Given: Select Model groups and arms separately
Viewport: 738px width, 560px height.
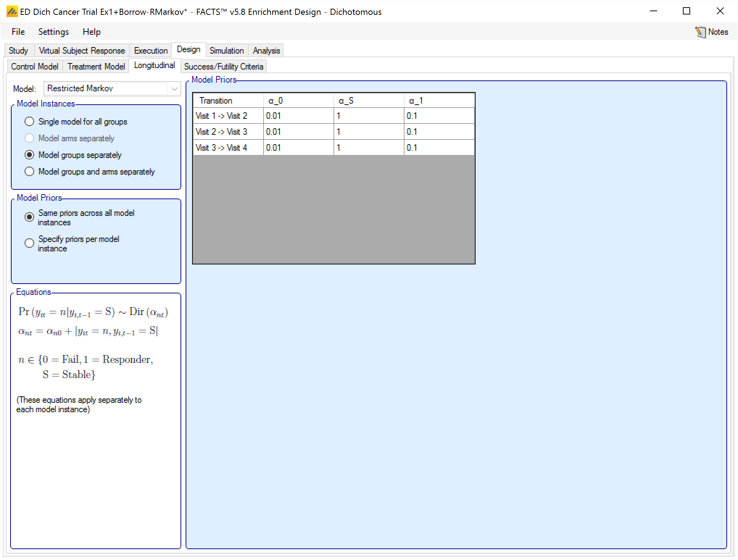Looking at the screenshot, I should (x=30, y=172).
